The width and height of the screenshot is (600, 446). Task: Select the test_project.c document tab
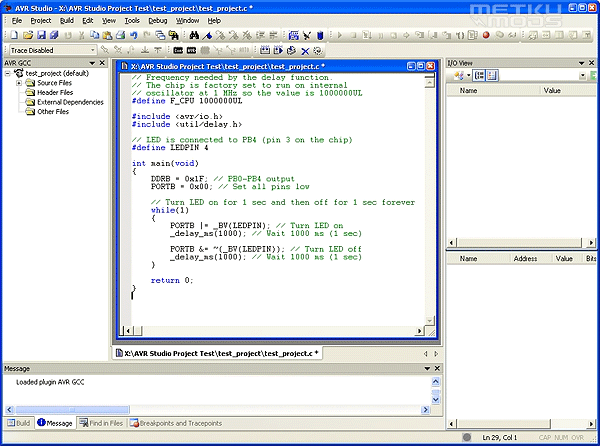tap(217, 353)
